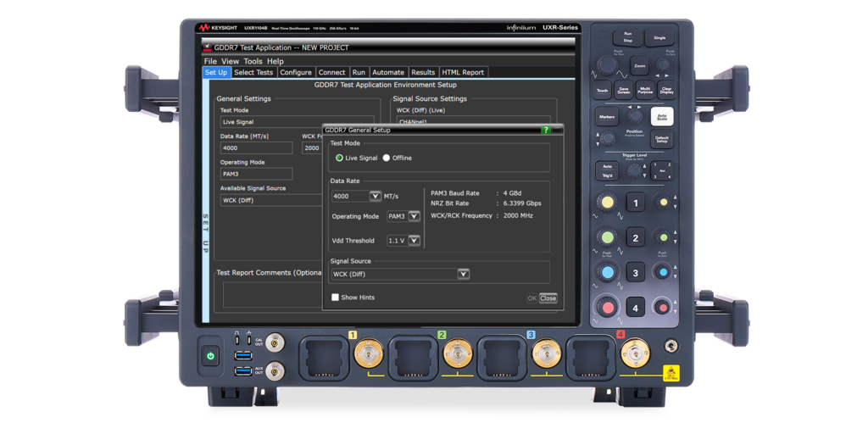The height and width of the screenshot is (434, 868).
Task: Open the Data Rate dropdown
Action: coord(375,196)
